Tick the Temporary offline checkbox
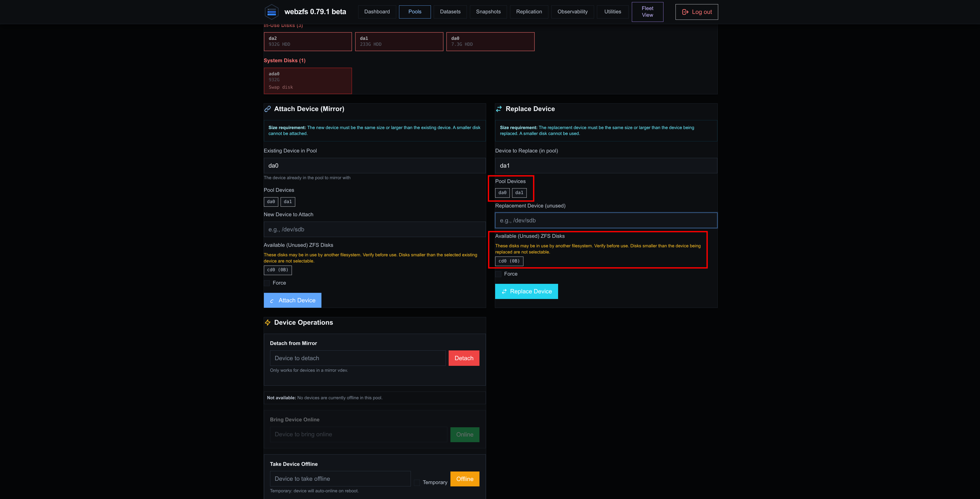The image size is (980, 499). pos(417,482)
